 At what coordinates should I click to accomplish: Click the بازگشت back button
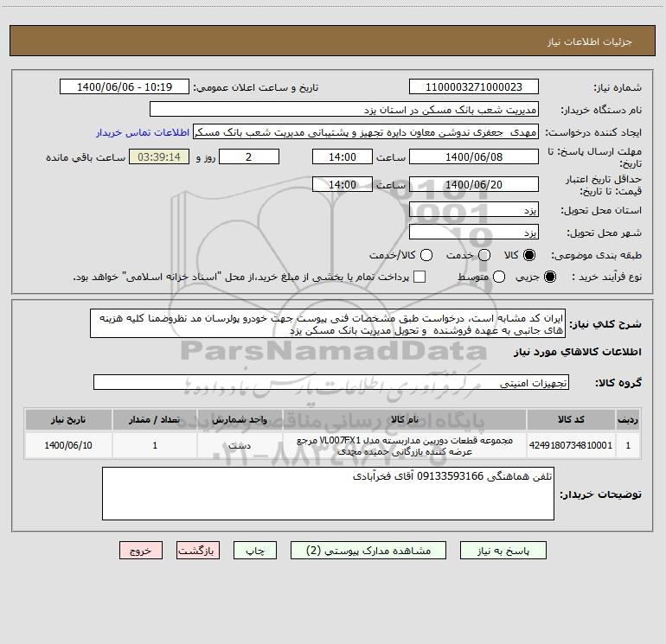coord(198,551)
